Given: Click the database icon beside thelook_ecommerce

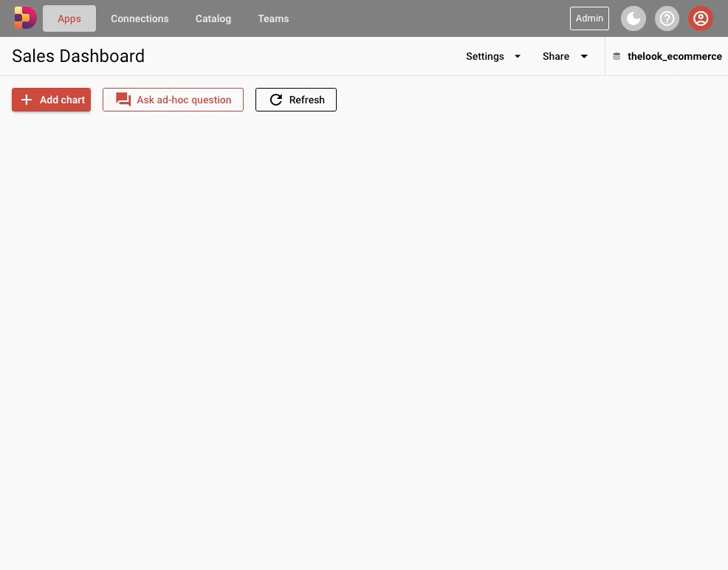Looking at the screenshot, I should [617, 56].
